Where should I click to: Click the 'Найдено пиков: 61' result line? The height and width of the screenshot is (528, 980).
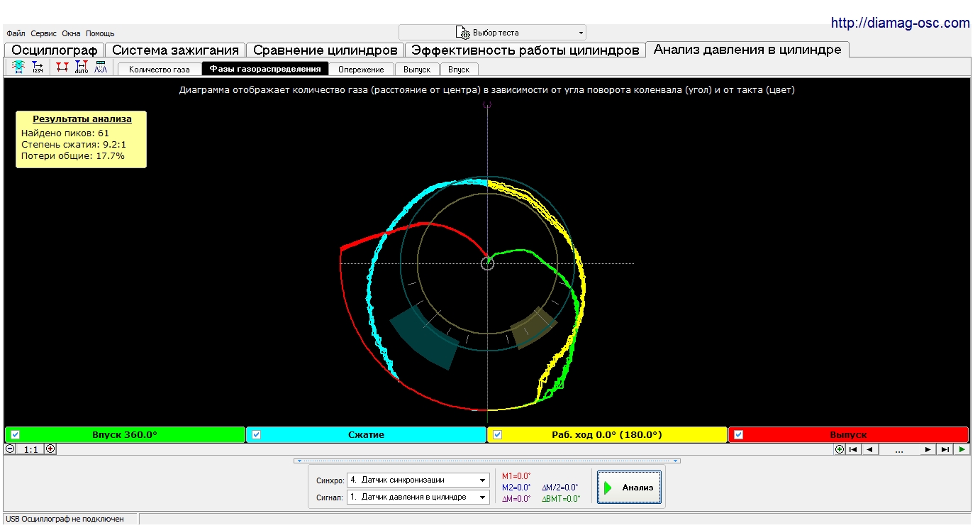click(65, 133)
